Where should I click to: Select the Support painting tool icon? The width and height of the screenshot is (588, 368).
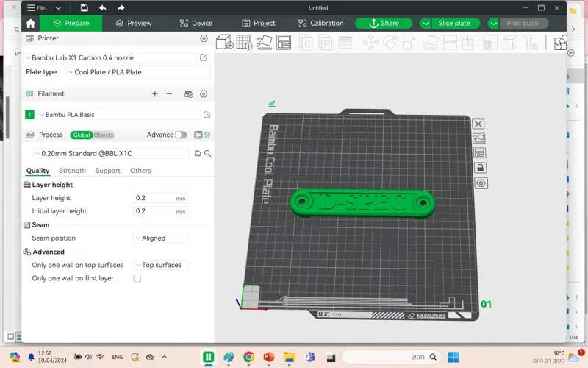490,43
